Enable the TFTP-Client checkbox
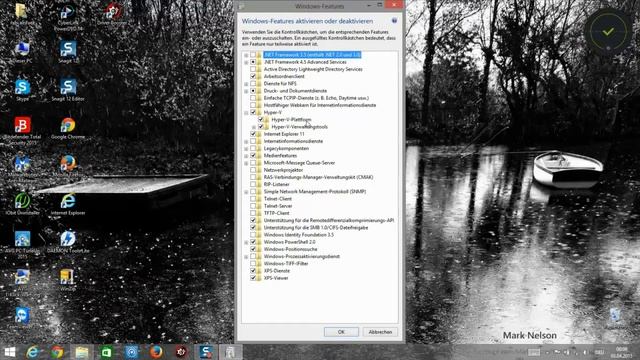Image resolution: width=640 pixels, height=360 pixels. [253, 213]
